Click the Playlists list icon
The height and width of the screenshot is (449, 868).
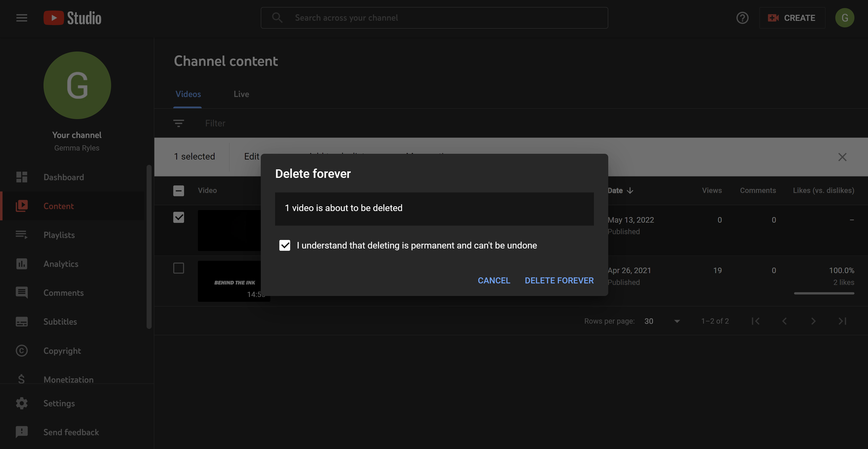coord(22,235)
